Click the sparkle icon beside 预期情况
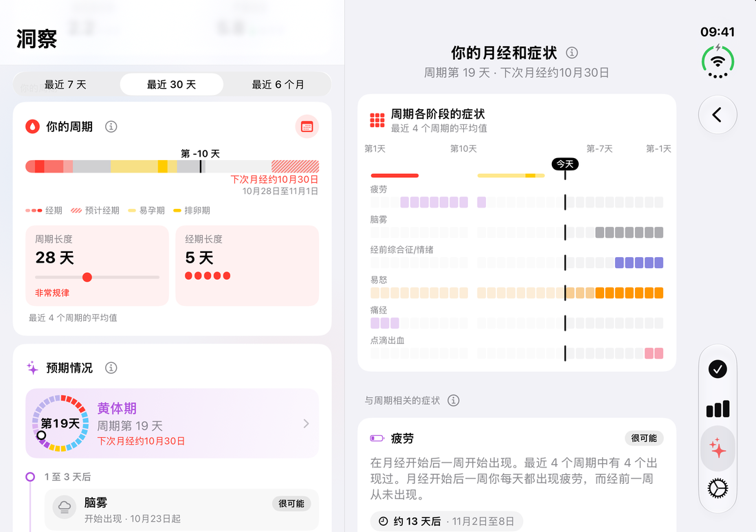 pos(32,368)
